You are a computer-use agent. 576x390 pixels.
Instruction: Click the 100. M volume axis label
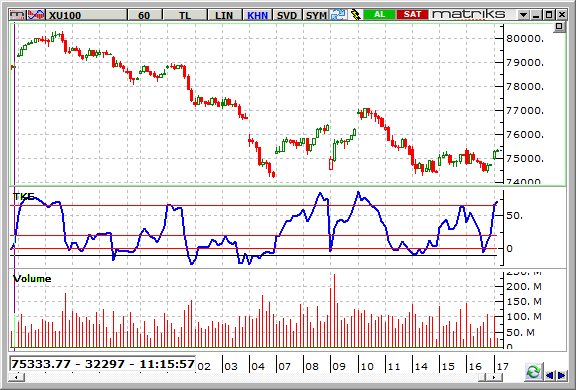524,317
